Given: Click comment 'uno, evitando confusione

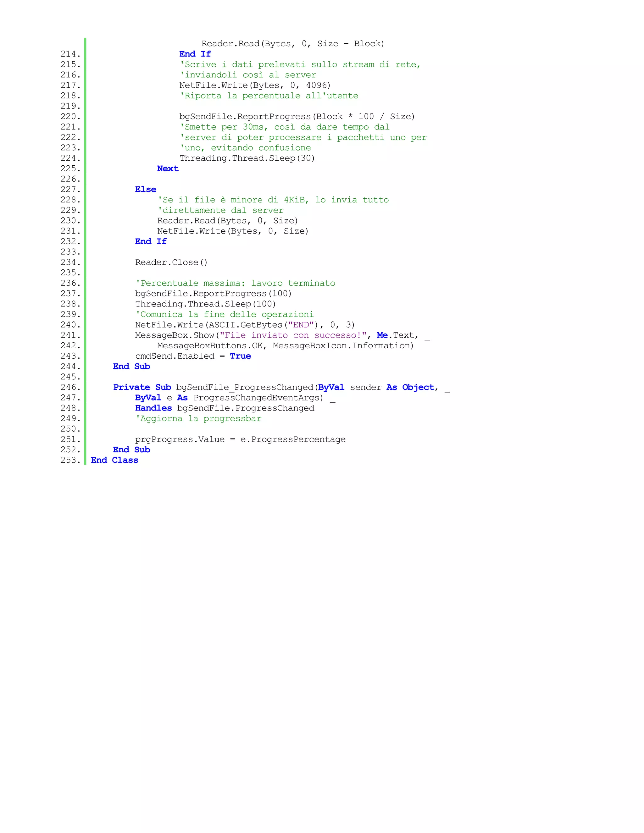Looking at the screenshot, I should (x=245, y=148).
